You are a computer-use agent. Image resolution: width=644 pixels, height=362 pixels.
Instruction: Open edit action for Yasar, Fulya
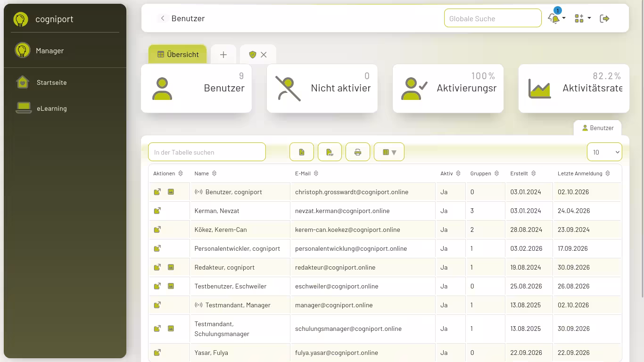click(157, 353)
